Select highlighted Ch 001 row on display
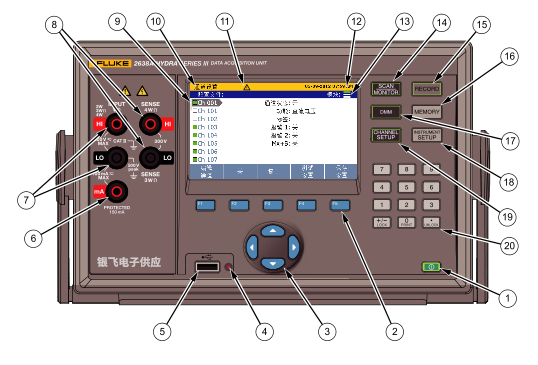This screenshot has width=538, height=365. coord(206,103)
